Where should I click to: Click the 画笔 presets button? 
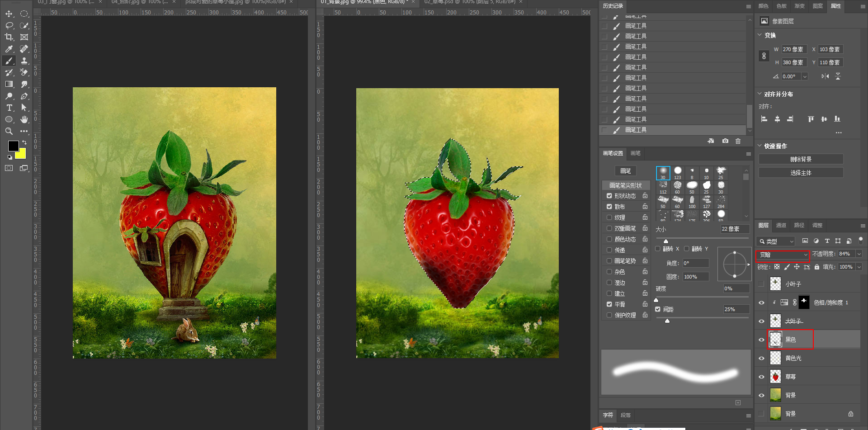[x=626, y=171]
